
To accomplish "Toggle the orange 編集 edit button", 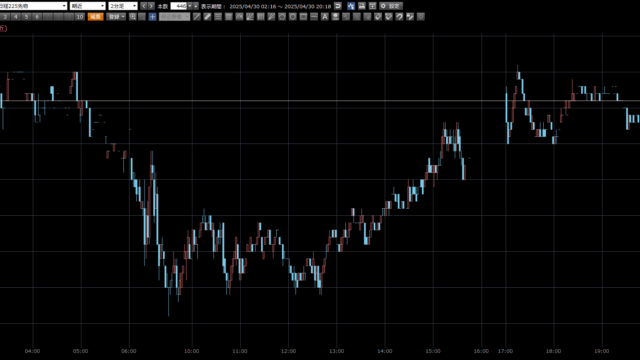I will coord(96,17).
